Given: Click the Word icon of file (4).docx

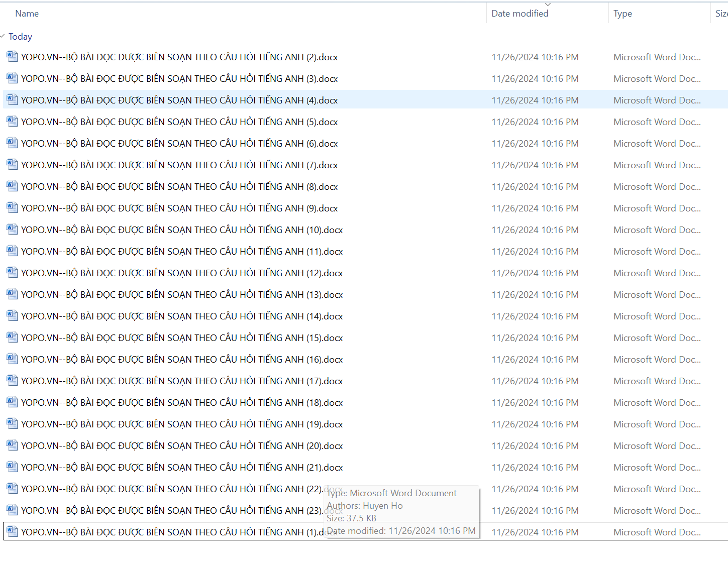Looking at the screenshot, I should [12, 99].
